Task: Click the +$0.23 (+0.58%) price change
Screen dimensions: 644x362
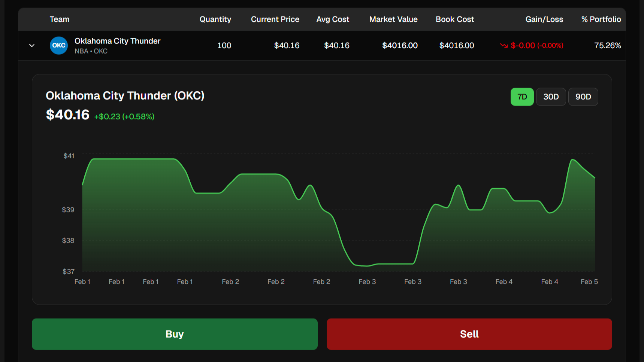Action: (x=124, y=117)
